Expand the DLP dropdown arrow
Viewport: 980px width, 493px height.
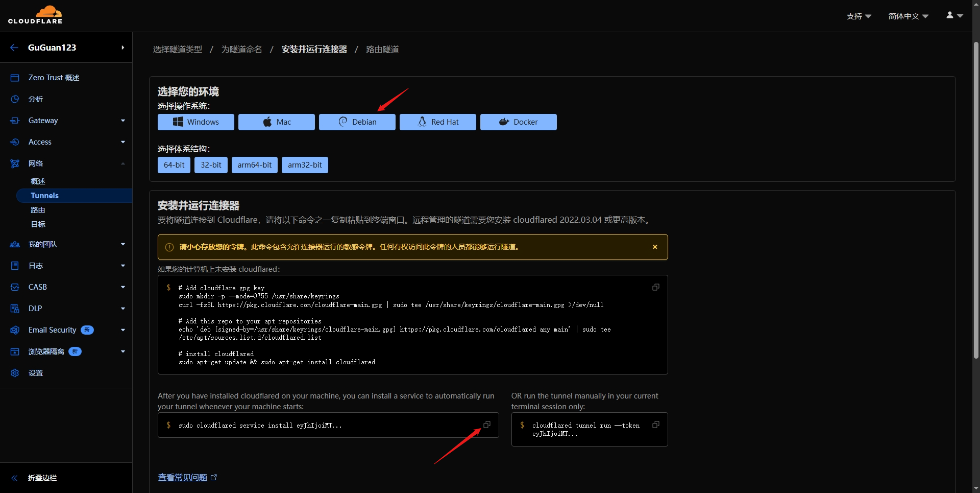tap(123, 309)
